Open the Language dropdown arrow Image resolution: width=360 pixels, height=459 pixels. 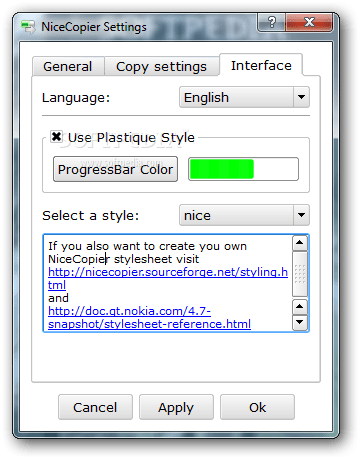pos(301,97)
